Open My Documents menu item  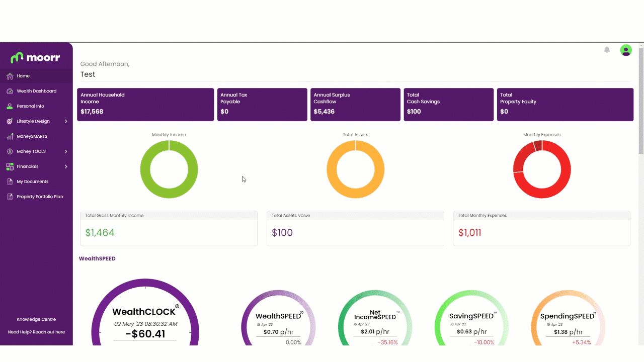(x=36, y=182)
